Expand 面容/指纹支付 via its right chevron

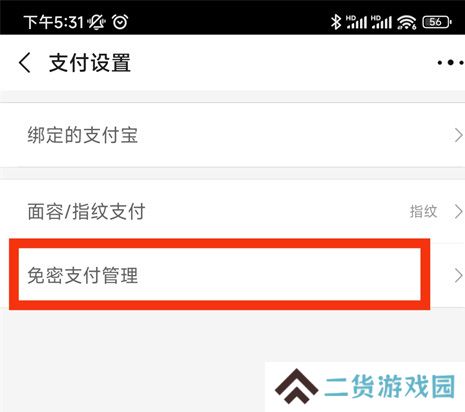click(459, 212)
